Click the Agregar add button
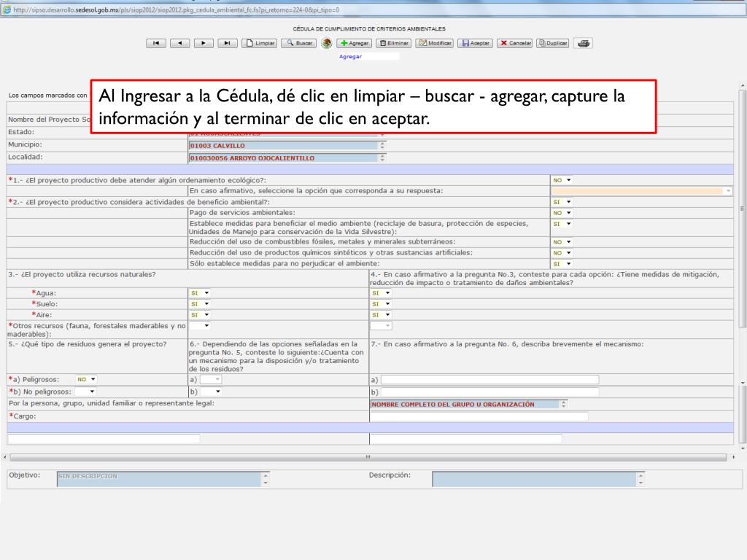 pos(354,43)
